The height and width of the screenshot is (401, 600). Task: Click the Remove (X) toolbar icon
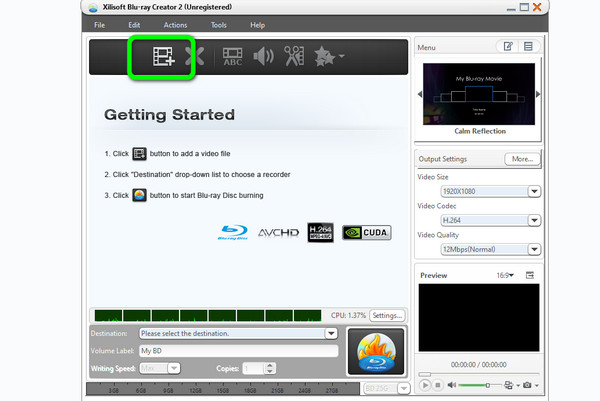click(x=194, y=57)
